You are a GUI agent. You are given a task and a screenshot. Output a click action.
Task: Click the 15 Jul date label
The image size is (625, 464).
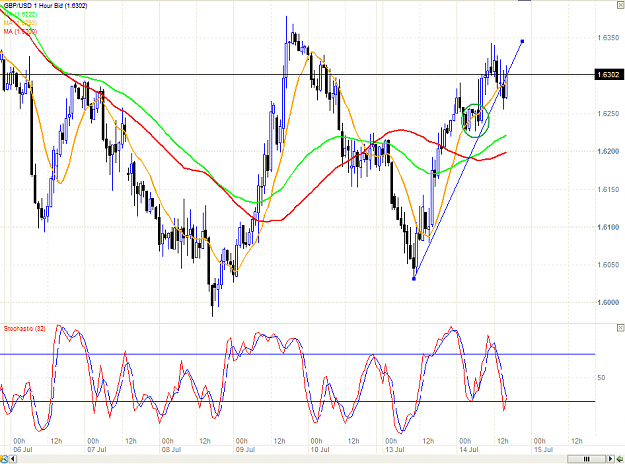(x=543, y=450)
